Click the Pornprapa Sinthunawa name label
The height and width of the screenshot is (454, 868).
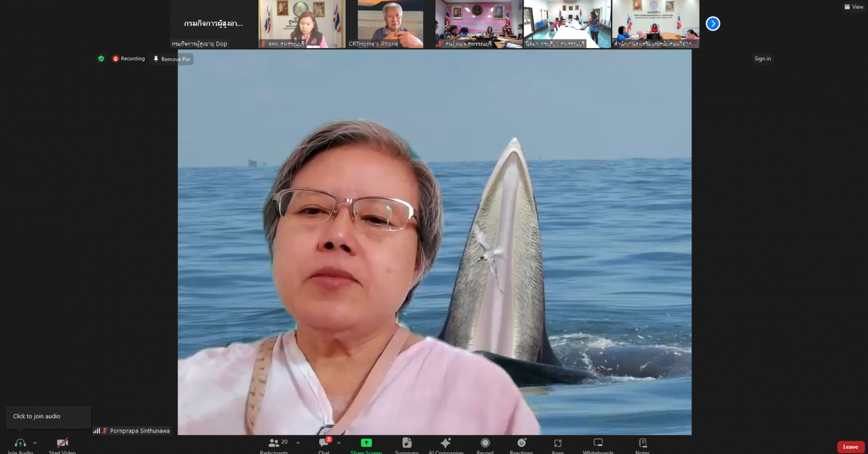point(140,430)
